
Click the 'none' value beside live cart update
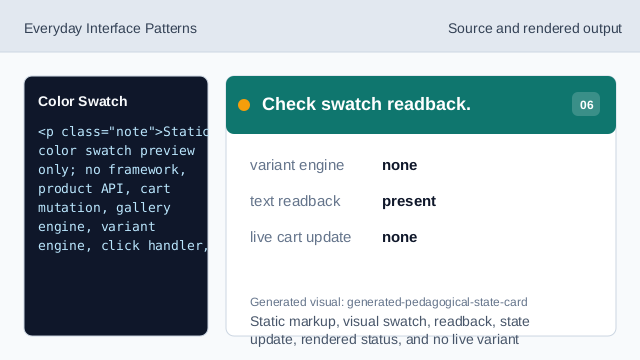tap(400, 237)
